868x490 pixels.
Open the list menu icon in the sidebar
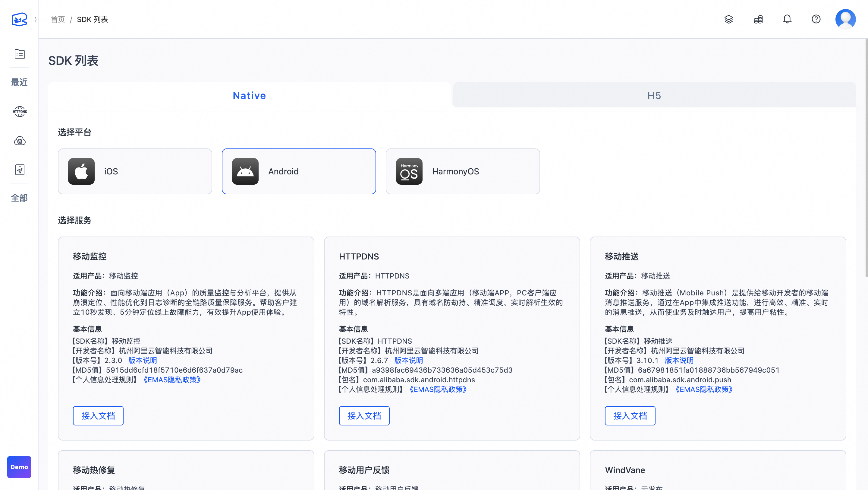(x=20, y=54)
